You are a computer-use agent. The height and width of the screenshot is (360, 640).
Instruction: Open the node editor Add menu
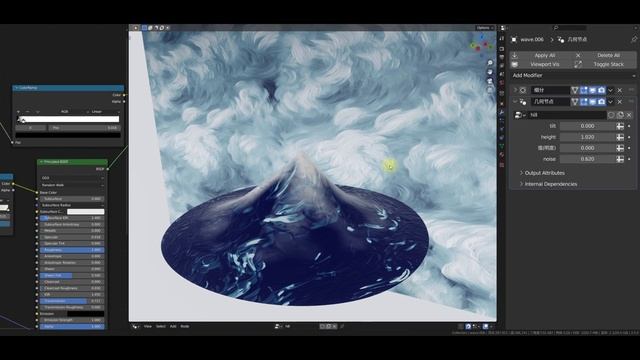173,327
